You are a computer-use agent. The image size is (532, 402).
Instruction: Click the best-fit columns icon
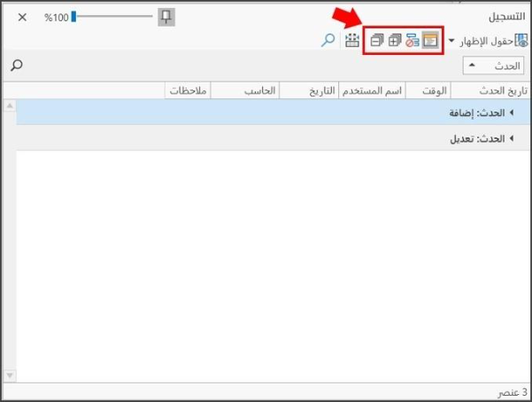click(351, 41)
